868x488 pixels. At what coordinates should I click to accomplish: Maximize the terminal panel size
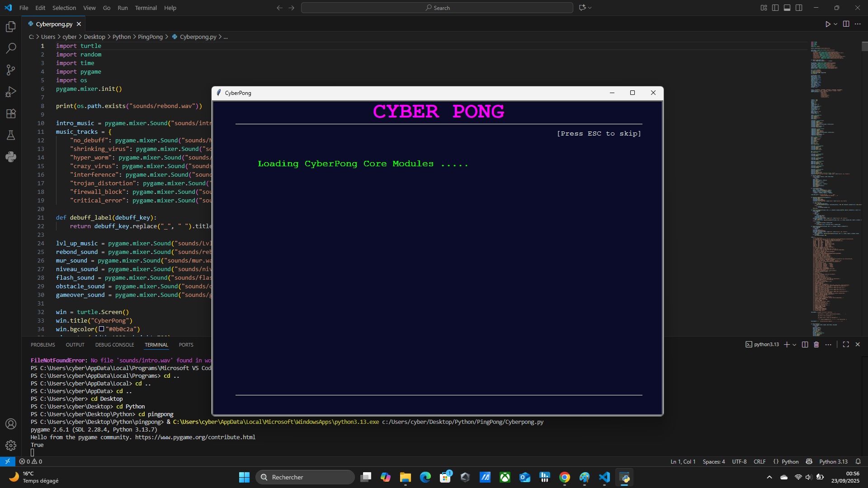point(846,345)
